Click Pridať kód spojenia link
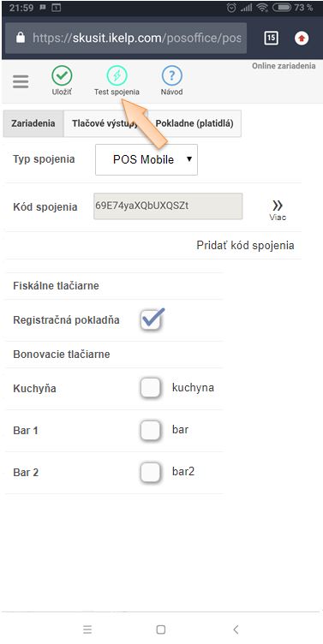The image size is (323, 644). (x=245, y=246)
